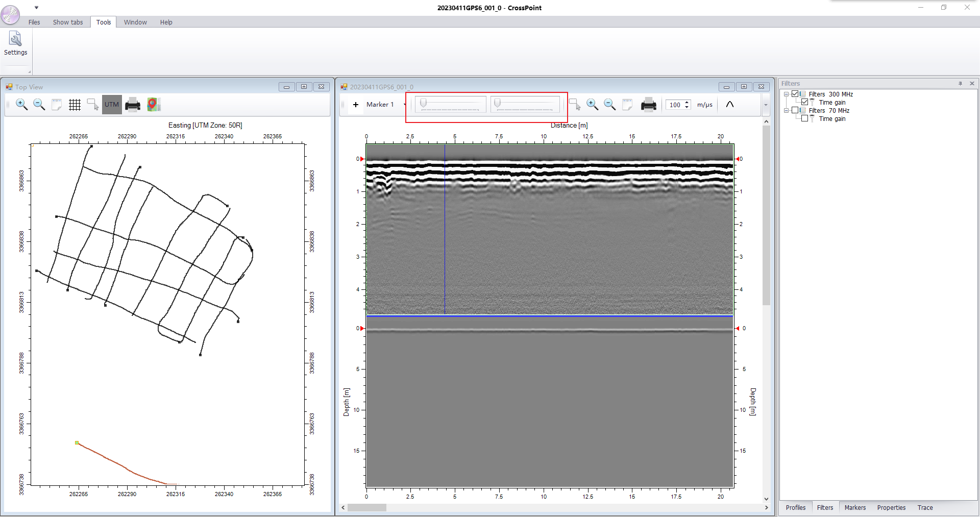The width and height of the screenshot is (980, 517).
Task: Close the Filters panel
Action: click(972, 83)
